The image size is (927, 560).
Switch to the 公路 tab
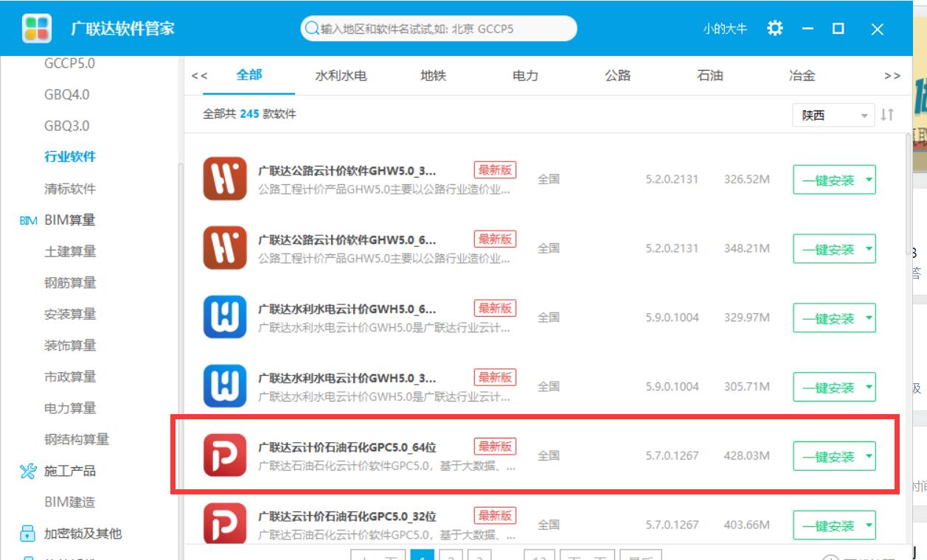click(x=618, y=76)
